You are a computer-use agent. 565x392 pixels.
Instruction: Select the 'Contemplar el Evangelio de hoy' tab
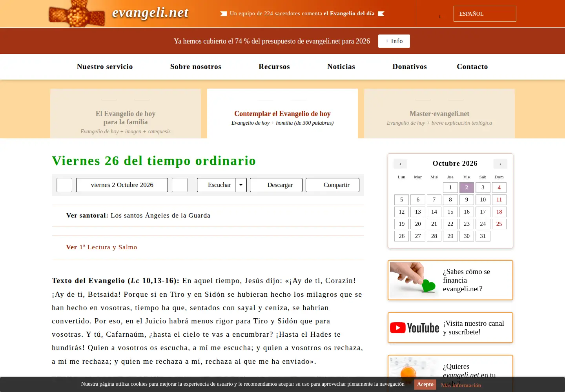pyautogui.click(x=282, y=114)
